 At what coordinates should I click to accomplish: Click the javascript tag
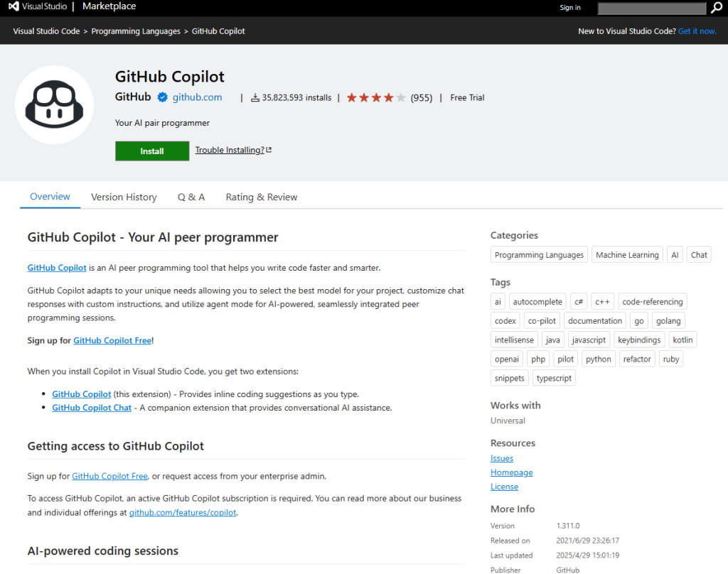(589, 340)
